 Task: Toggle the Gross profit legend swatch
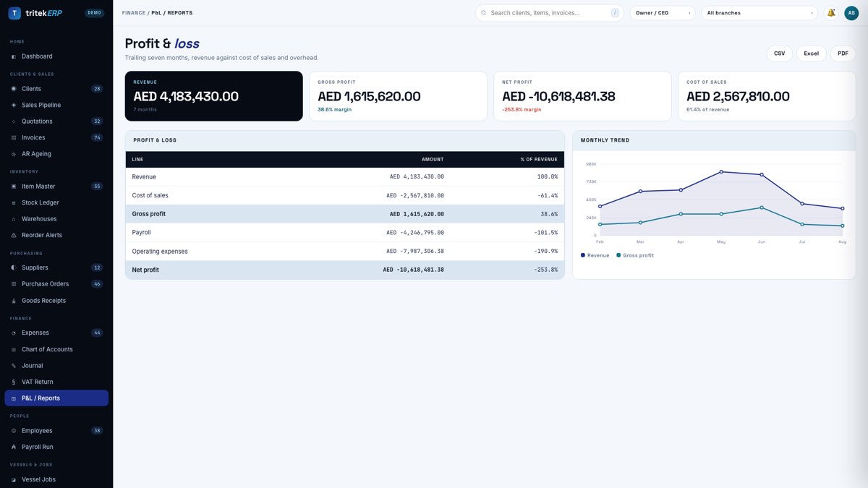tap(618, 255)
